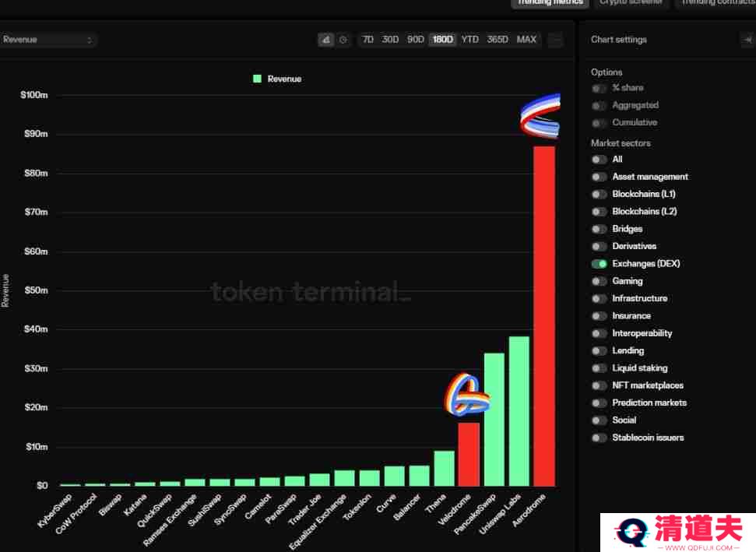Select the 7D time range
Viewport: 756px width, 552px height.
pos(367,40)
